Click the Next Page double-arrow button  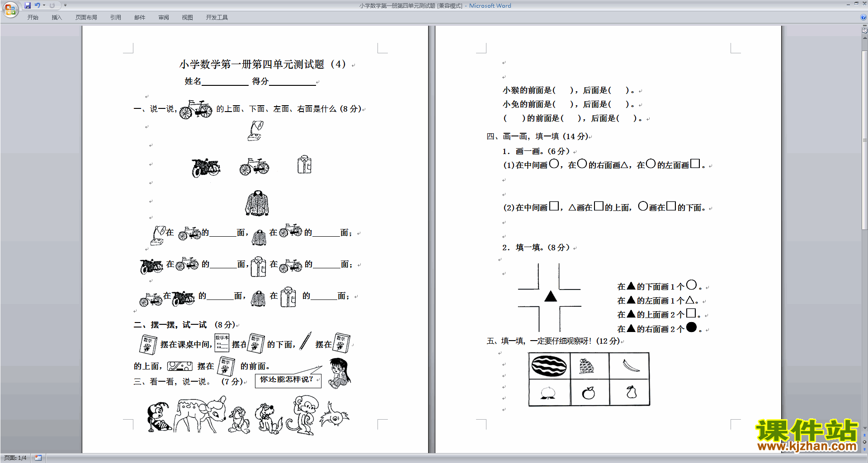(x=865, y=449)
